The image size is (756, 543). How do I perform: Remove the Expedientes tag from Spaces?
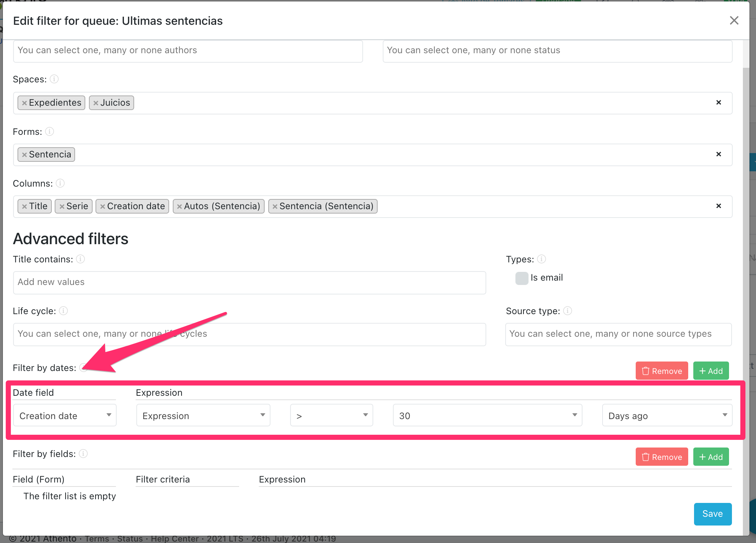pos(24,103)
